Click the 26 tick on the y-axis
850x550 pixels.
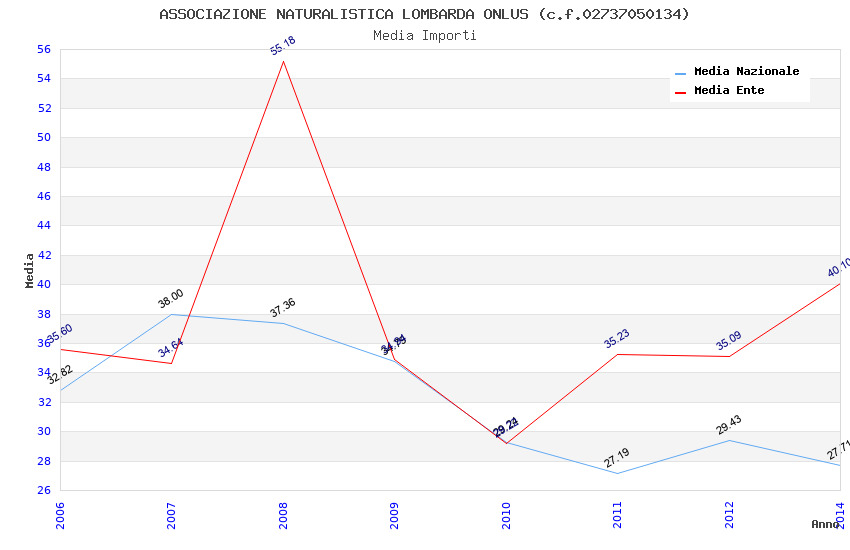44,490
